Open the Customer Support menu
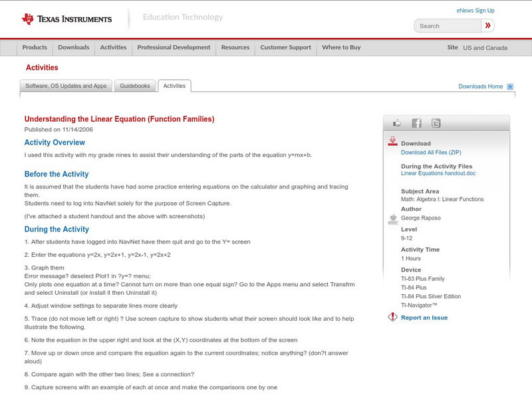 [286, 47]
